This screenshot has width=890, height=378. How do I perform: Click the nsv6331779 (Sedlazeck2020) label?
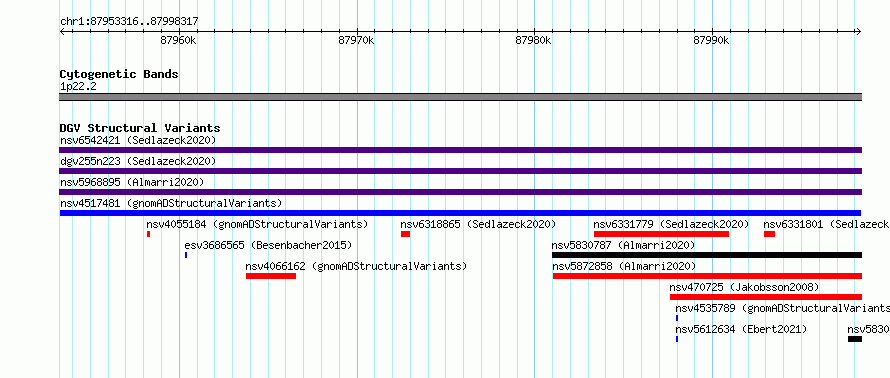point(671,224)
